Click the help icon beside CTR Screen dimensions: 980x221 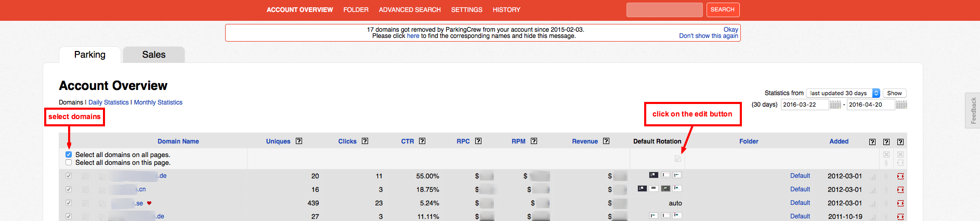422,141
